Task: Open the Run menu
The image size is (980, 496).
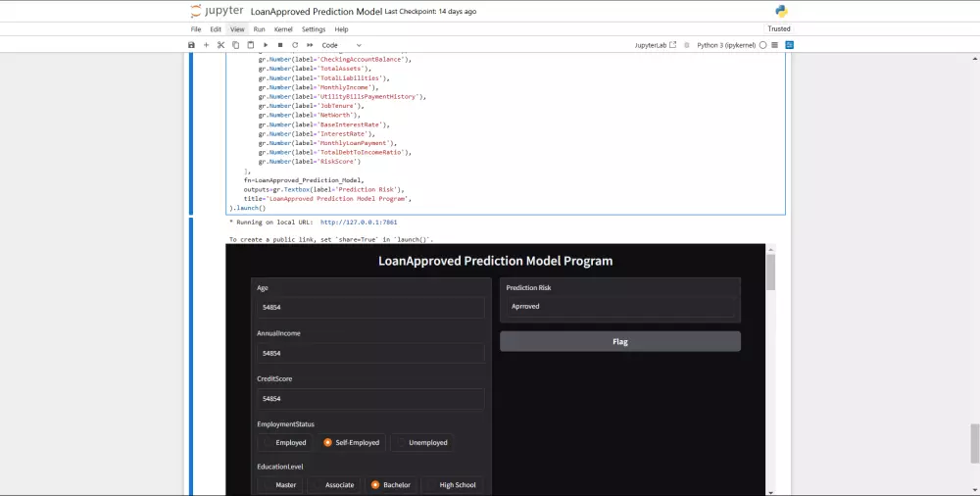Action: pos(260,29)
